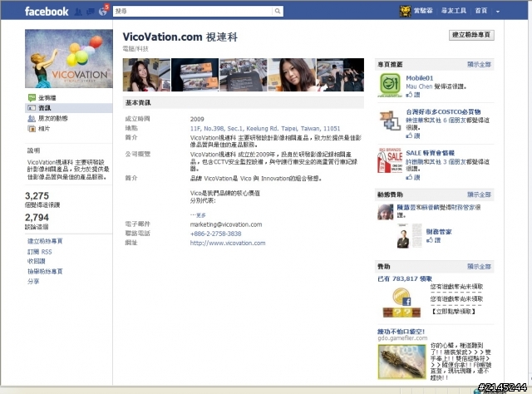Show all in sponsored stories section
The width and height of the screenshot is (532, 394).
pyautogui.click(x=479, y=195)
